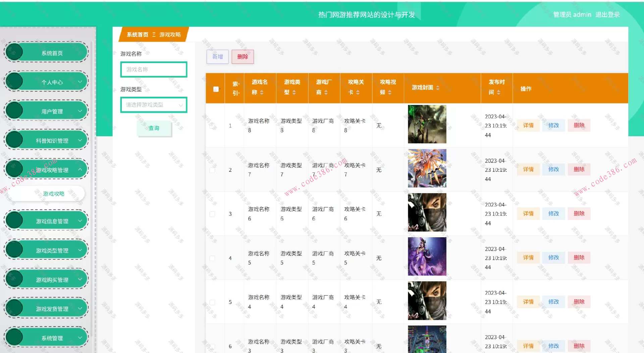The width and height of the screenshot is (644, 353).
Task: Click the 删除 button above the table
Action: tap(243, 57)
